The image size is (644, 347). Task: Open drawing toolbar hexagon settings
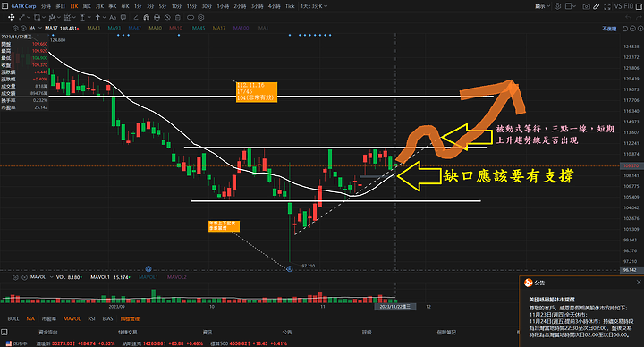(201, 17)
